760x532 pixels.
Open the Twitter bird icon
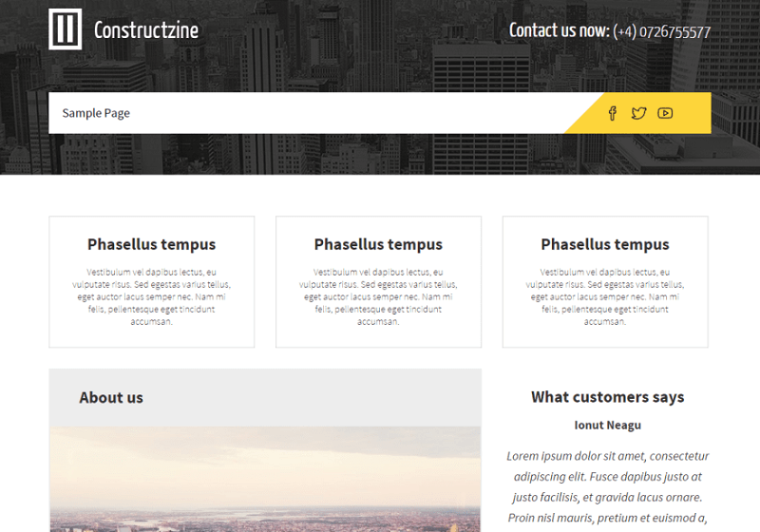tap(638, 113)
